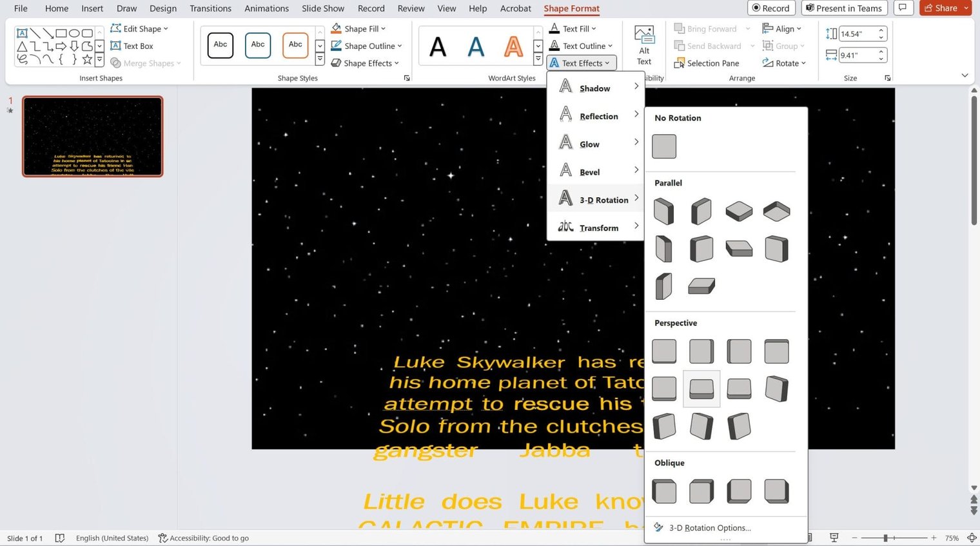This screenshot has height=546, width=980.
Task: Expand the Shape Effects dropdown
Action: pos(365,63)
